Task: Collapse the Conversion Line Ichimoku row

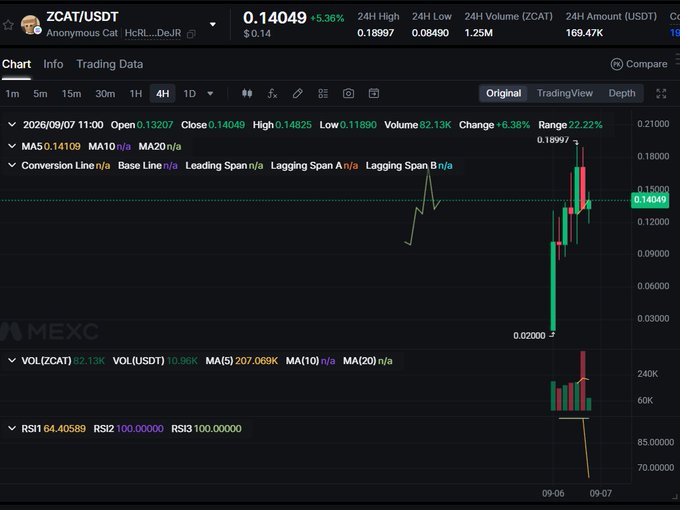Action: 12,165
